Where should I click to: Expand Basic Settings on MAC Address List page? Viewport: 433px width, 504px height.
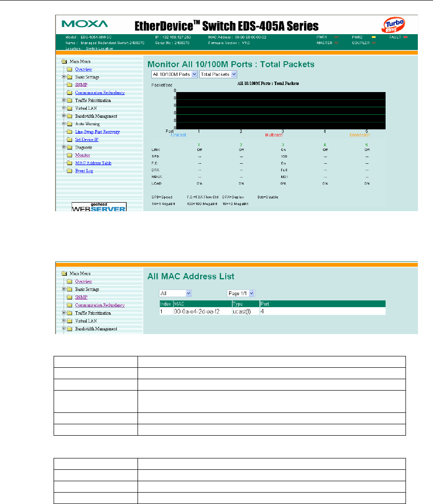point(64,289)
